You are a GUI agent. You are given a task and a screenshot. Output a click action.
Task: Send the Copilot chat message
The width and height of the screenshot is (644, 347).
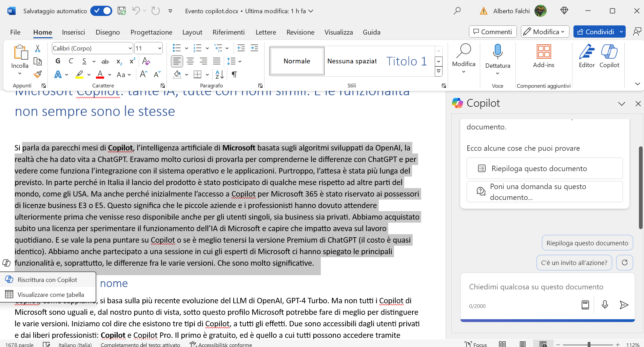point(624,305)
